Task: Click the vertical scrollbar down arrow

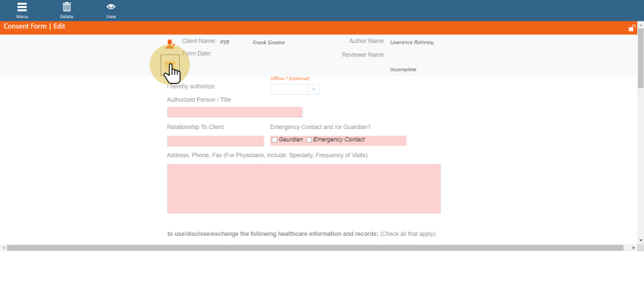Action: coord(640,239)
